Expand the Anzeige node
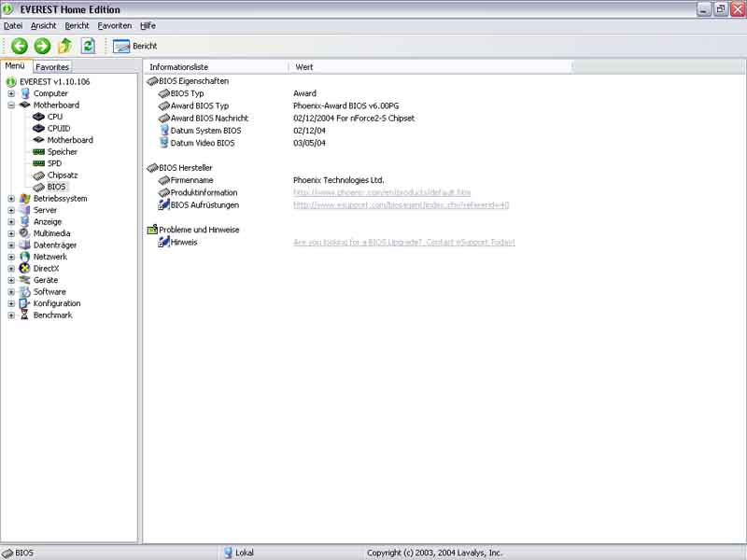Screen dimensions: 747x560 [11, 222]
